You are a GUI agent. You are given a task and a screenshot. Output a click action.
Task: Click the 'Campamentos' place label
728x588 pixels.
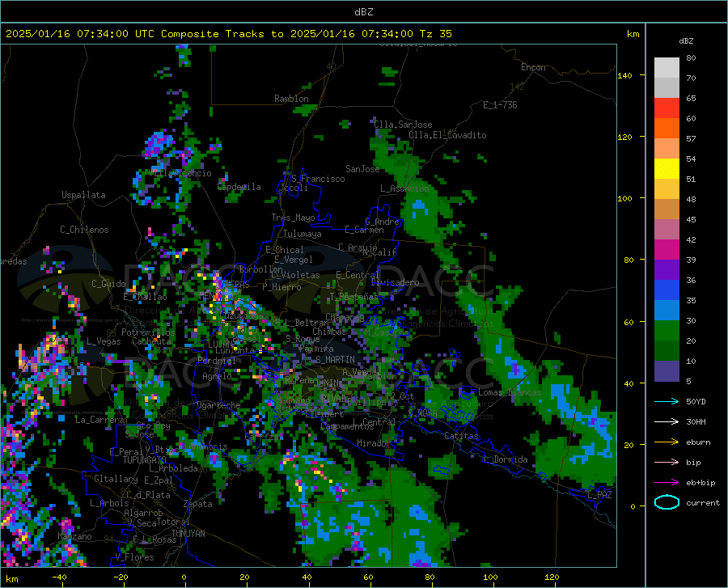[347, 426]
